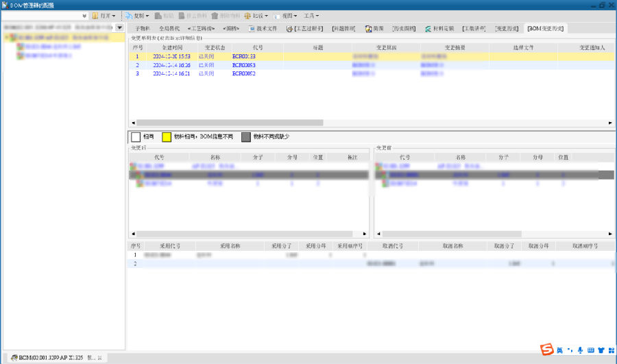Click the gray 物料不同或缺少 legend swatch
The width and height of the screenshot is (617, 364).
pos(246,137)
